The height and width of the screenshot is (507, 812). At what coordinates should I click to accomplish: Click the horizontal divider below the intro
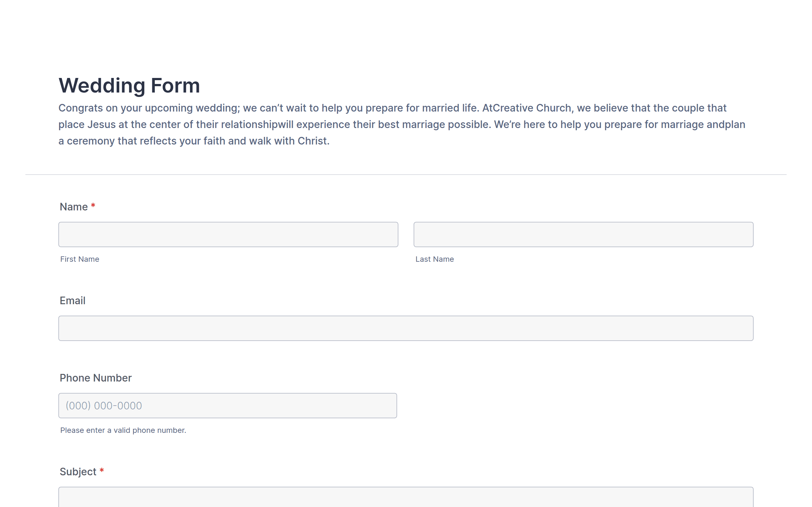pyautogui.click(x=406, y=174)
